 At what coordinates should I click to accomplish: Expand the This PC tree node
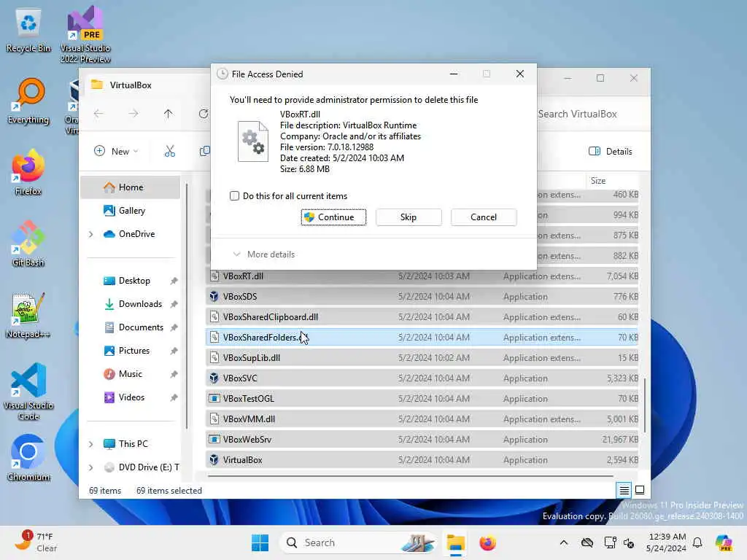(x=91, y=444)
